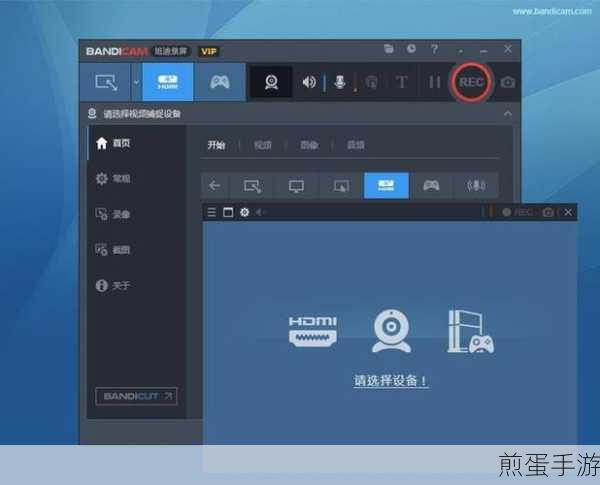Viewport: 600px width, 485px height.
Task: Click the webcam device icon in the preview area
Action: (391, 331)
